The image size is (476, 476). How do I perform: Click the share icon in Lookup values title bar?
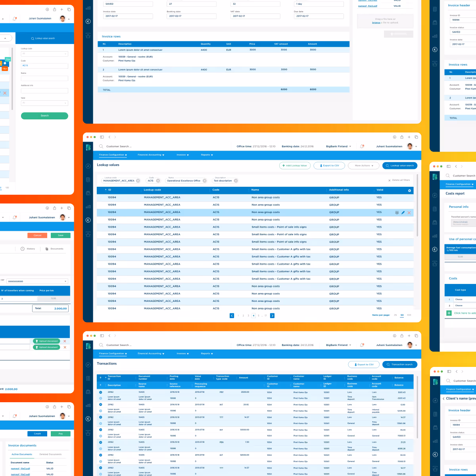pos(402,137)
